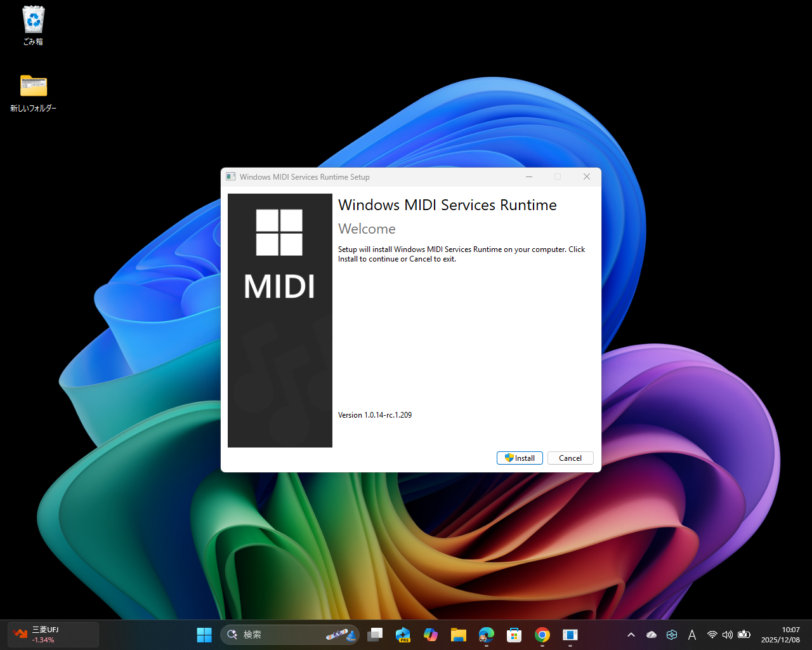Viewport: 812px width, 650px height.
Task: Launch Microsoft Edge
Action: [x=487, y=634]
